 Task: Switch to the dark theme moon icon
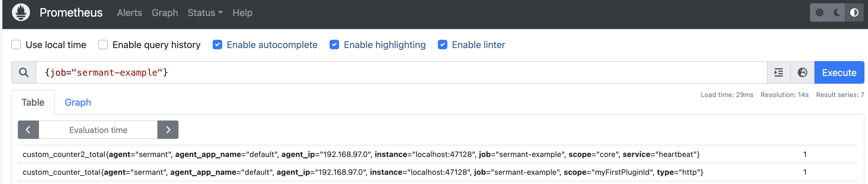pyautogui.click(x=837, y=13)
